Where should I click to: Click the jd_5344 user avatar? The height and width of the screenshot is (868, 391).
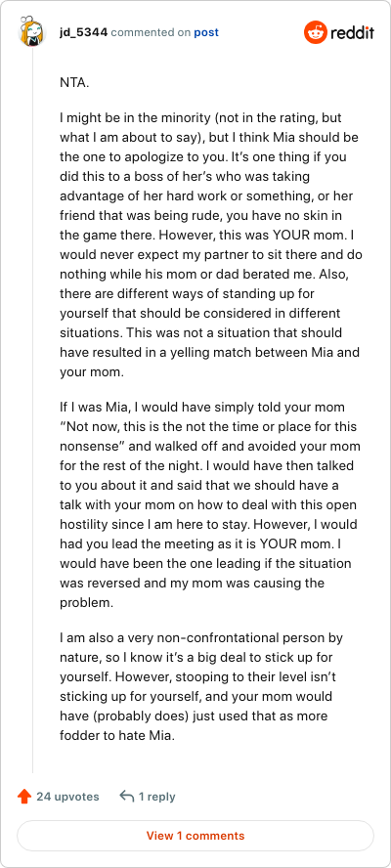tap(31, 32)
